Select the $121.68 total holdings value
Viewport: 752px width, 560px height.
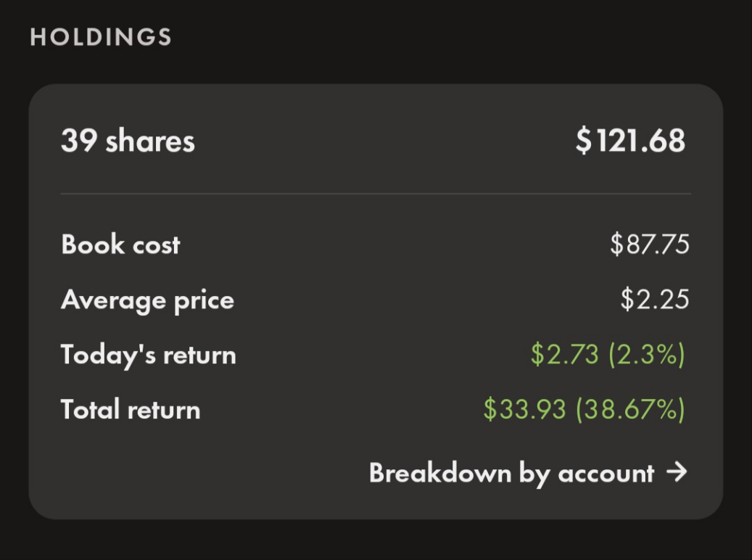pyautogui.click(x=630, y=141)
